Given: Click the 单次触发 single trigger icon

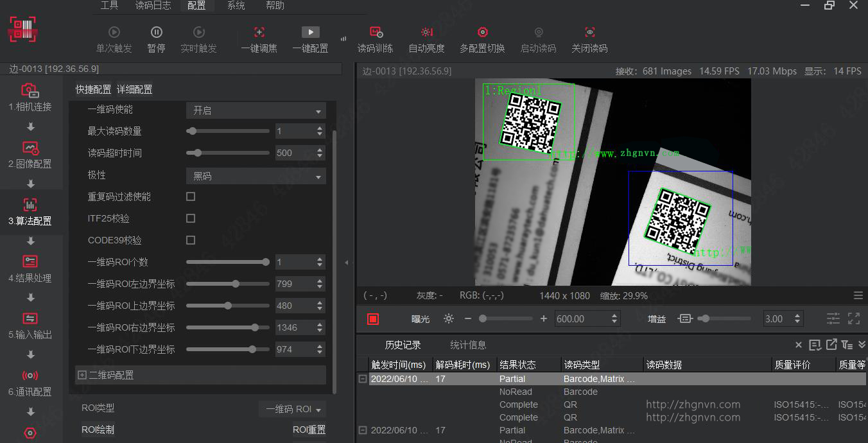Looking at the screenshot, I should pyautogui.click(x=114, y=32).
